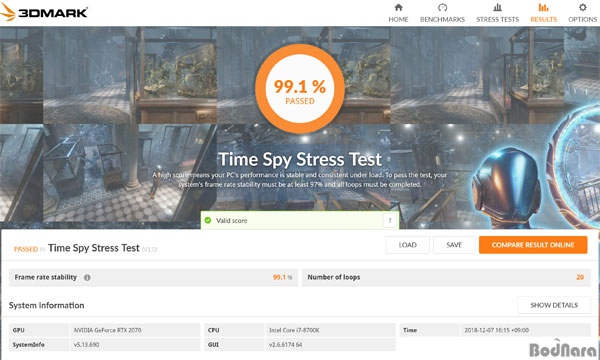Click the Frame rate stability info icon
This screenshot has width=600, height=360.
click(87, 278)
